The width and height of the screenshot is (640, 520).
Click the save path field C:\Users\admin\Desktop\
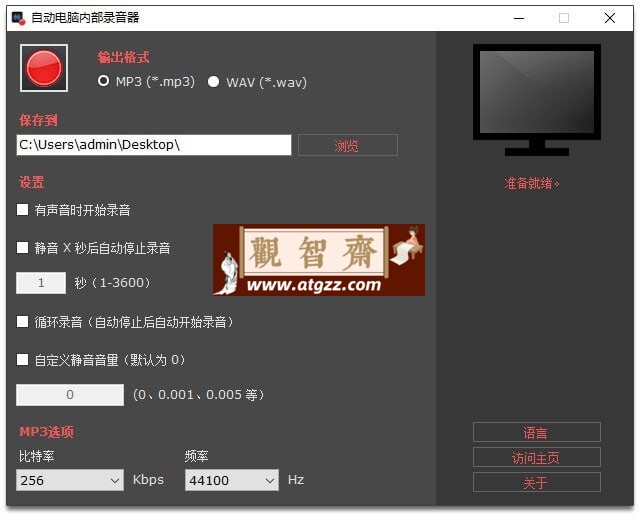[154, 145]
